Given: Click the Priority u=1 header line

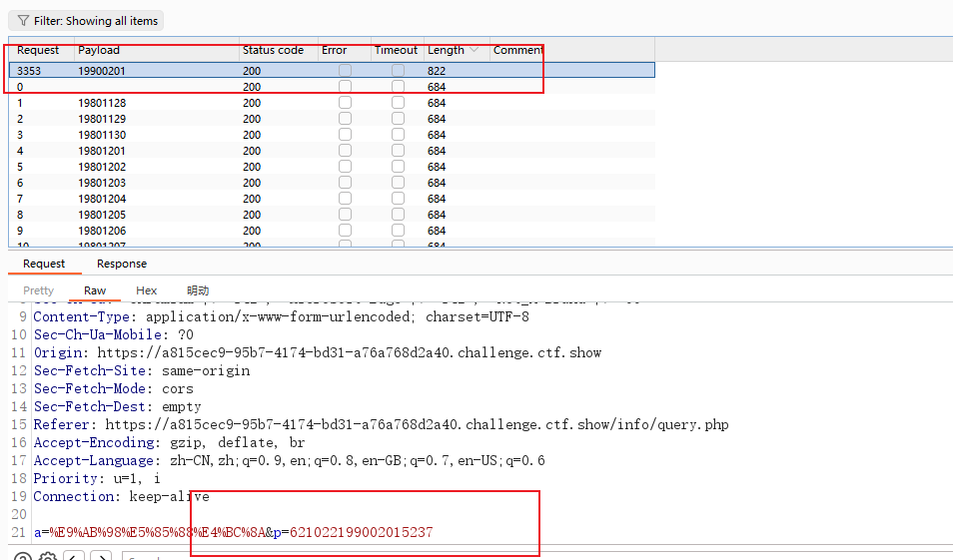Looking at the screenshot, I should (97, 478).
